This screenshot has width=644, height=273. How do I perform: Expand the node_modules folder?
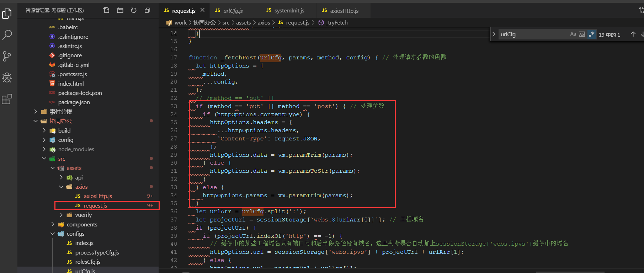(44, 149)
